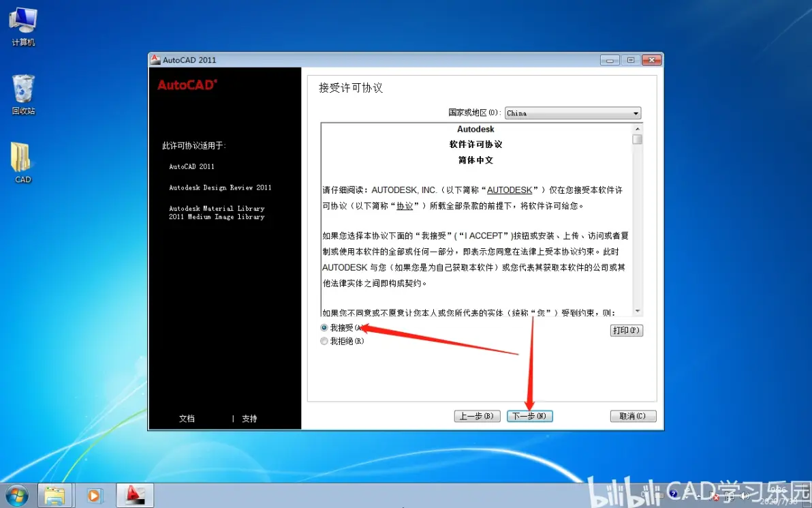Open 国家或地区 China dropdown
Image resolution: width=812 pixels, height=508 pixels.
pos(573,113)
